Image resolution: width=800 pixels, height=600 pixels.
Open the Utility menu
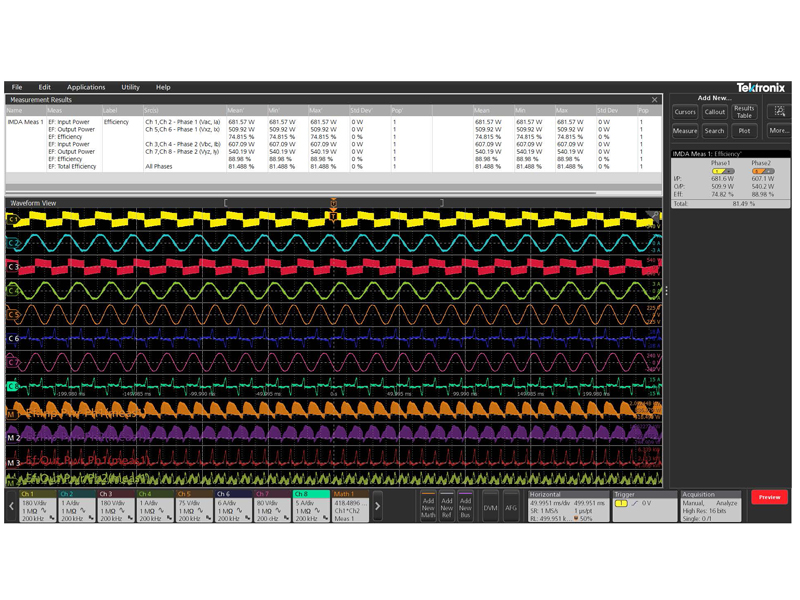tap(130, 88)
